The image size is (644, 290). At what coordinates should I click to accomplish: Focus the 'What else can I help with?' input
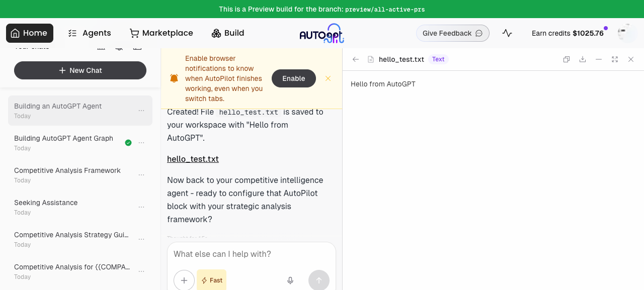(x=252, y=254)
